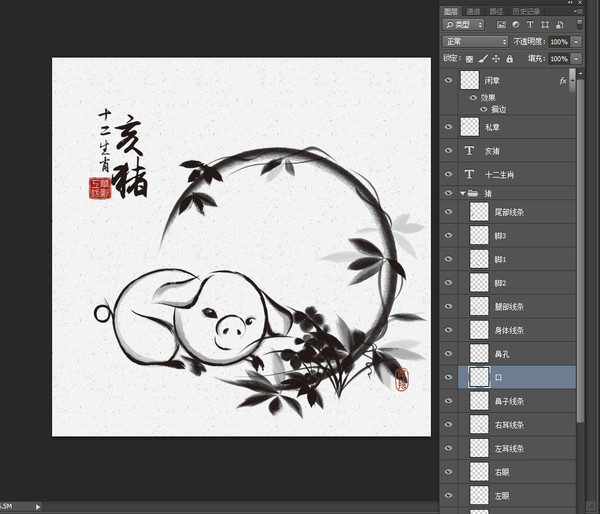Open the layers panel flyout menu

click(576, 11)
